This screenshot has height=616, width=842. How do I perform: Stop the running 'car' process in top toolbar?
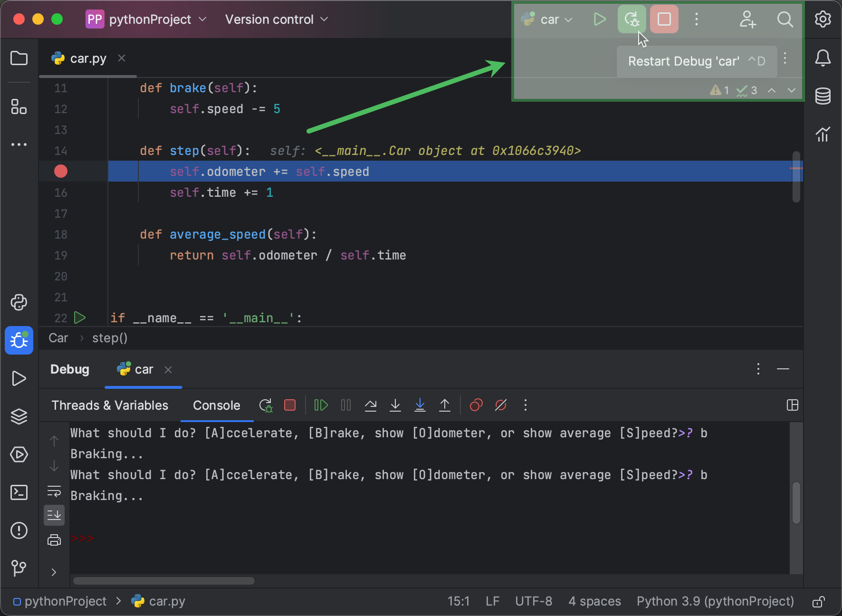tap(664, 19)
